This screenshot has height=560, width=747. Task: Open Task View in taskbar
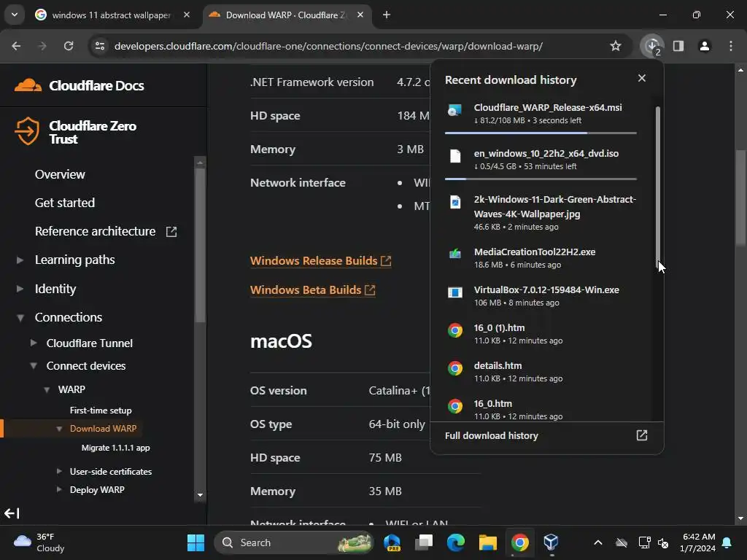click(x=424, y=542)
